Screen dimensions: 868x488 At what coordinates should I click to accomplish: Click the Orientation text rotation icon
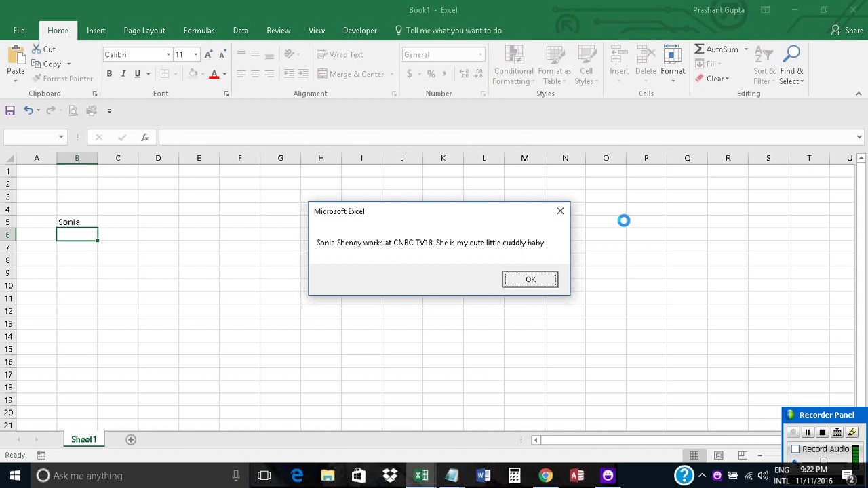tap(290, 54)
